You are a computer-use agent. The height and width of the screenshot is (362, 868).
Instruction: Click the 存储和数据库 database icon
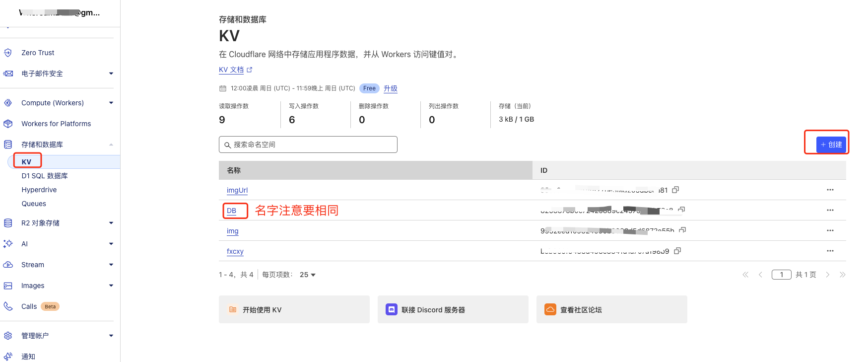8,145
